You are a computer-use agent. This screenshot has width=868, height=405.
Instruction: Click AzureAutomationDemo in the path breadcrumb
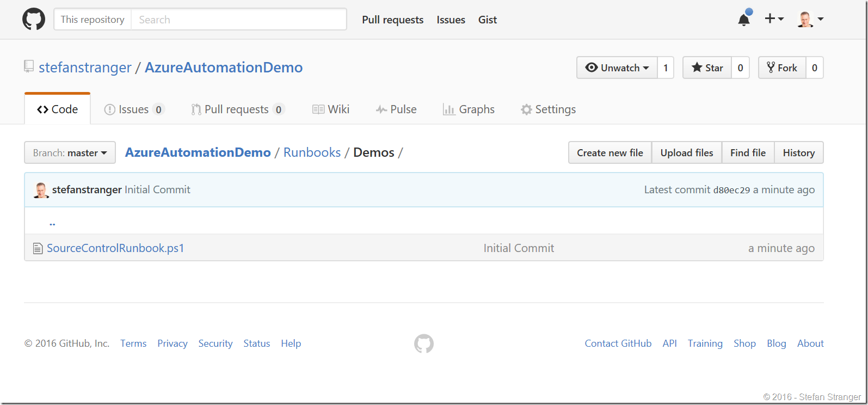(x=198, y=152)
